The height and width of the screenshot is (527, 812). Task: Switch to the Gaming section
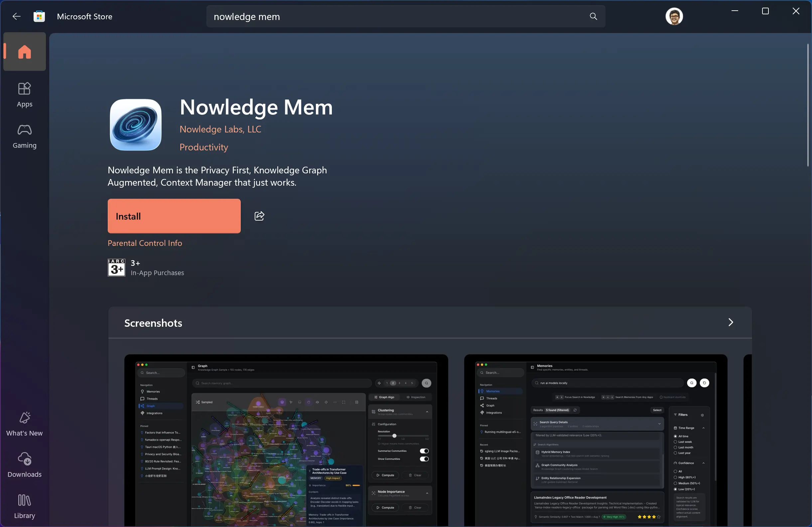(25, 136)
